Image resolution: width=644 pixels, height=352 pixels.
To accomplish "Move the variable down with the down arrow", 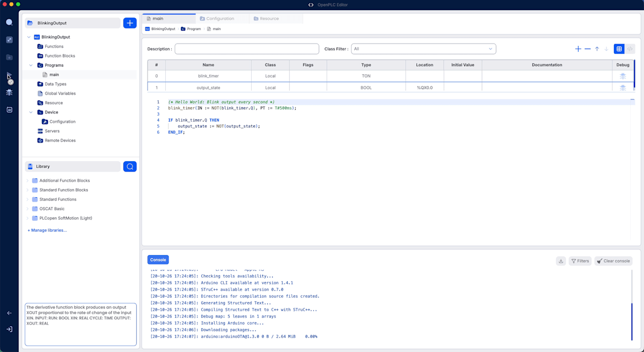I will (x=606, y=49).
